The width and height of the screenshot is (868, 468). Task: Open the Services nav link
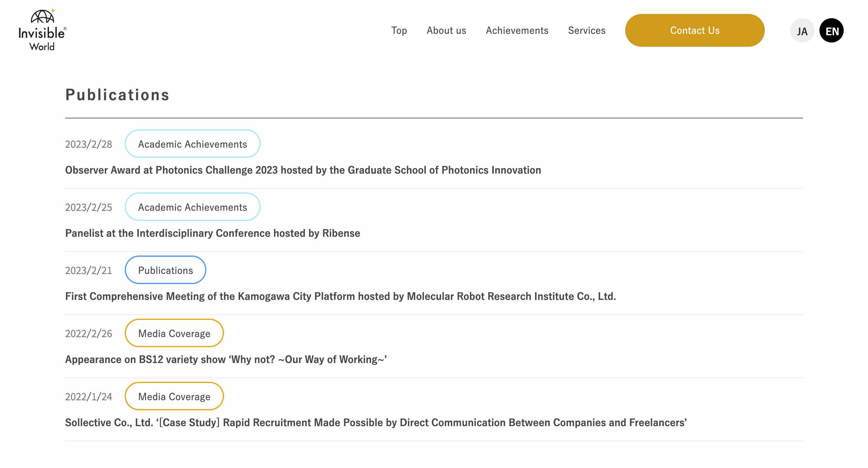[587, 30]
